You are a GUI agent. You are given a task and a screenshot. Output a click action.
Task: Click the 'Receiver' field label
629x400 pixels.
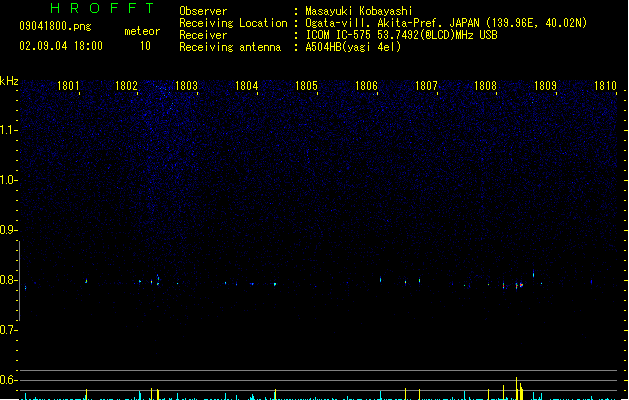click(203, 35)
